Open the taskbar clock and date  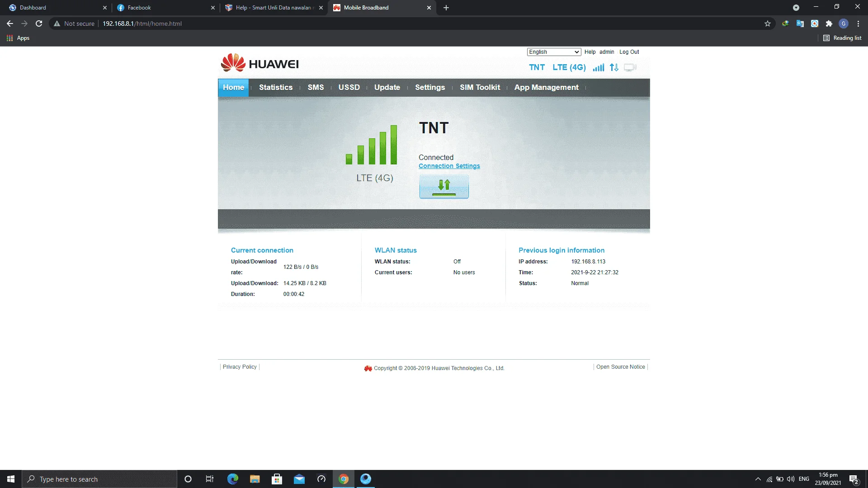click(x=828, y=479)
